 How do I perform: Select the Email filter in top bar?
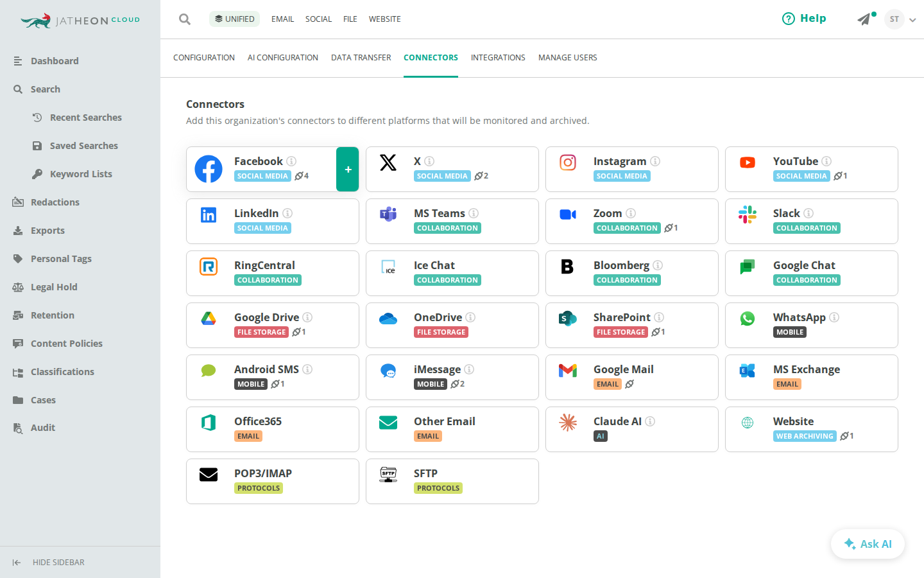pos(282,19)
